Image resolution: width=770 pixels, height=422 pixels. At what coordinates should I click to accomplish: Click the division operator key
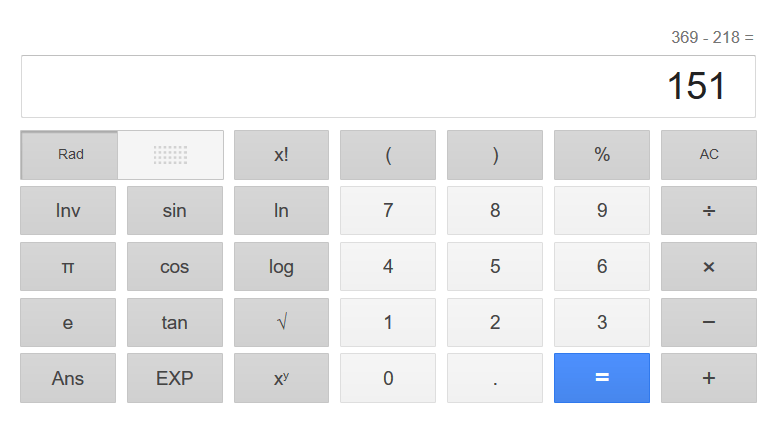[708, 211]
